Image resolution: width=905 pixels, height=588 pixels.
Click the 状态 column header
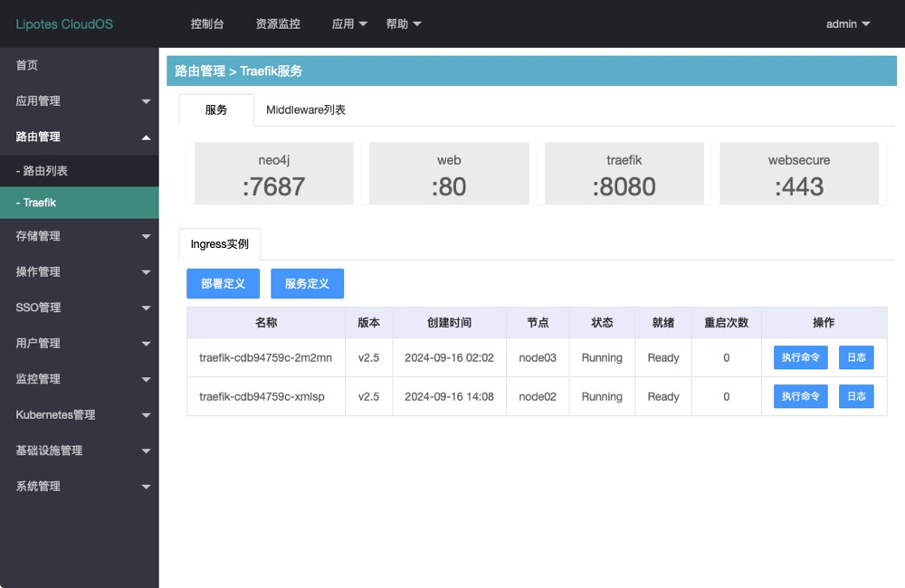coord(602,323)
